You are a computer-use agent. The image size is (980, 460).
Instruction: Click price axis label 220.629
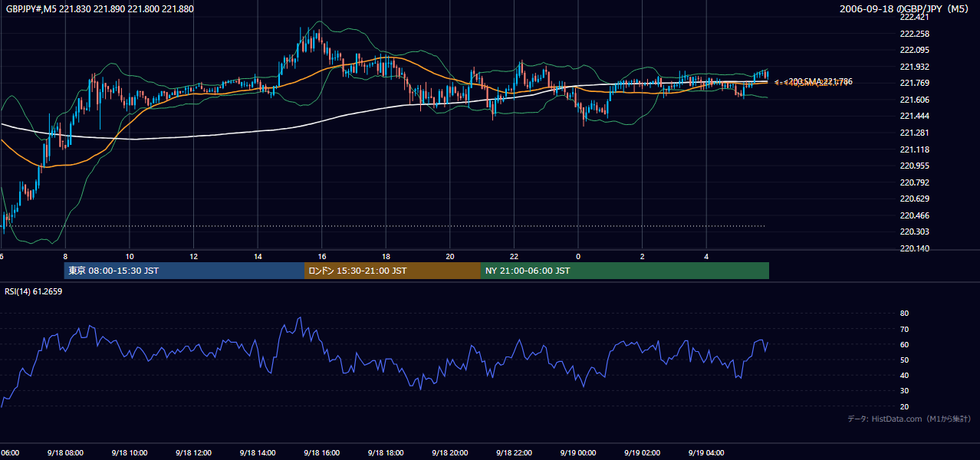[915, 199]
